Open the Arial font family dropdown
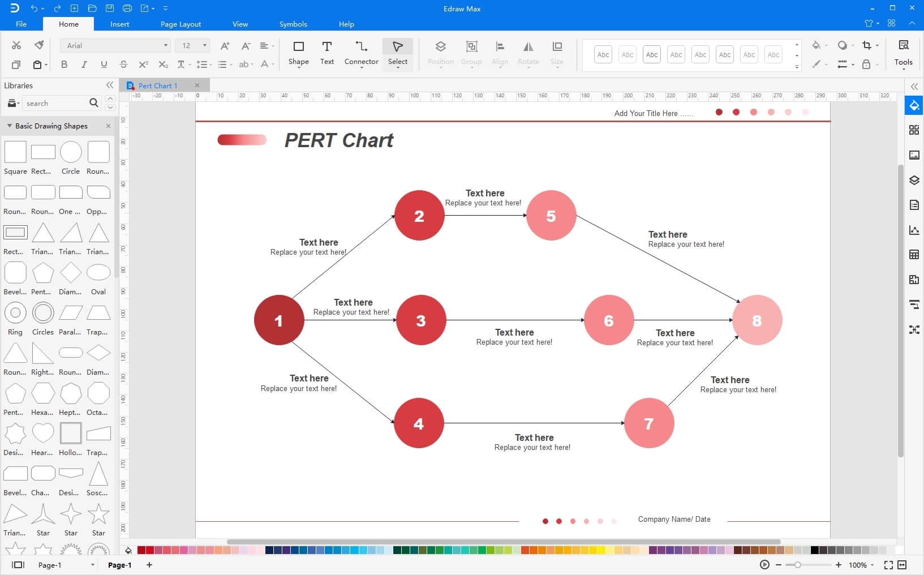The image size is (924, 575). point(115,45)
